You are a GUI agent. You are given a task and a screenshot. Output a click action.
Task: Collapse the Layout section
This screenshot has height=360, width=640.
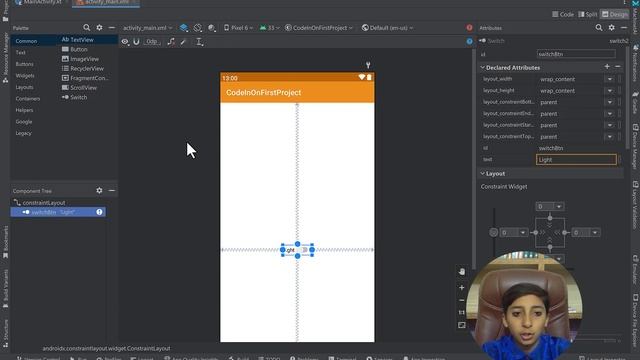pyautogui.click(x=482, y=173)
